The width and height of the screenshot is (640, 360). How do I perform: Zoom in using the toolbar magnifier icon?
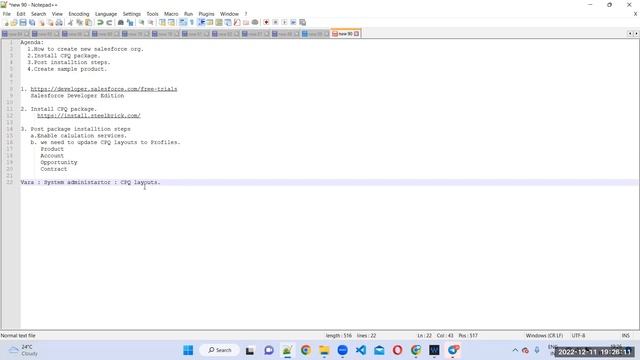click(x=141, y=22)
